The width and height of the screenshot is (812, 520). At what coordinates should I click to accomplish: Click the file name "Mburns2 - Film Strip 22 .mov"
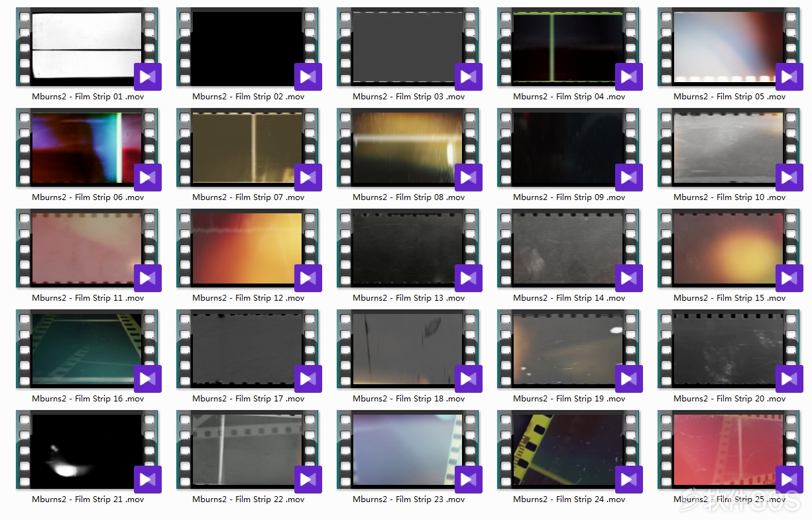[x=248, y=499]
